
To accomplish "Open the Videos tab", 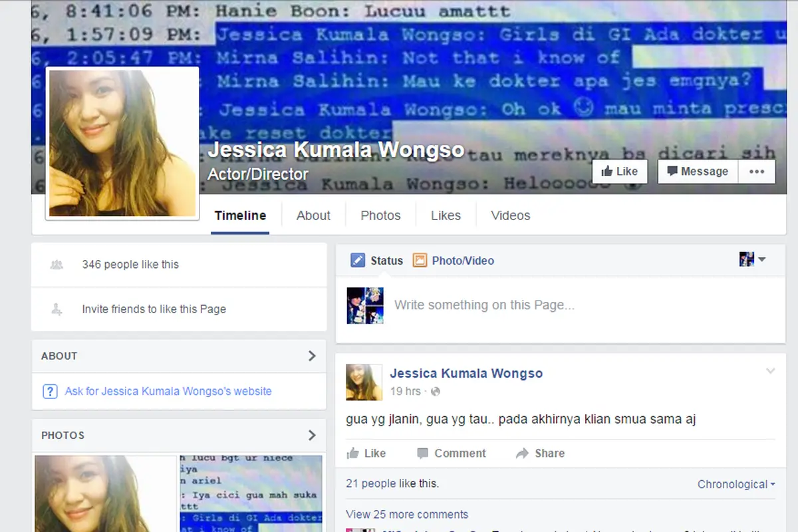I will [x=511, y=215].
